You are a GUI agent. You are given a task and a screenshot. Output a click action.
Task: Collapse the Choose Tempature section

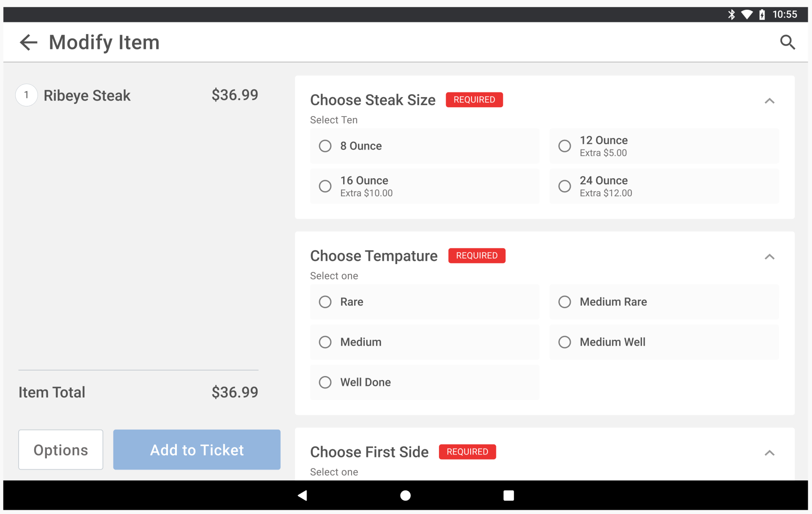(769, 257)
